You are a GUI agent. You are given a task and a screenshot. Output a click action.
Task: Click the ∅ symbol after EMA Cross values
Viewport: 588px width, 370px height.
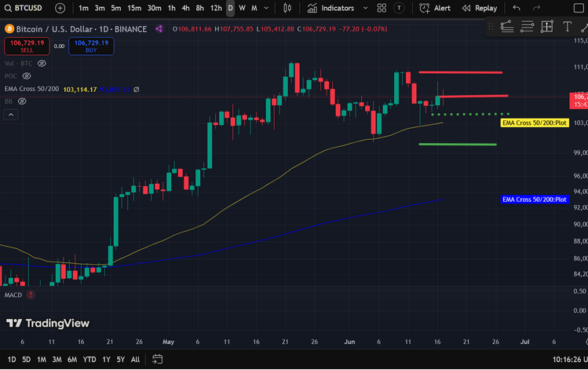click(137, 90)
